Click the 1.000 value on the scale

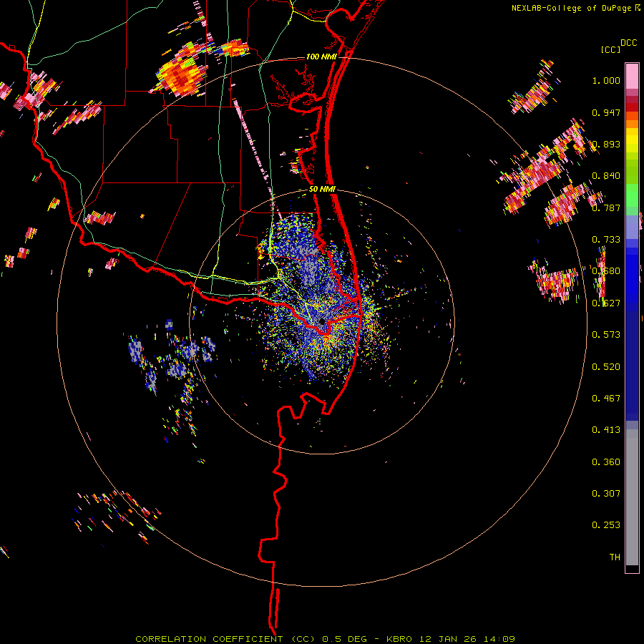coord(606,80)
